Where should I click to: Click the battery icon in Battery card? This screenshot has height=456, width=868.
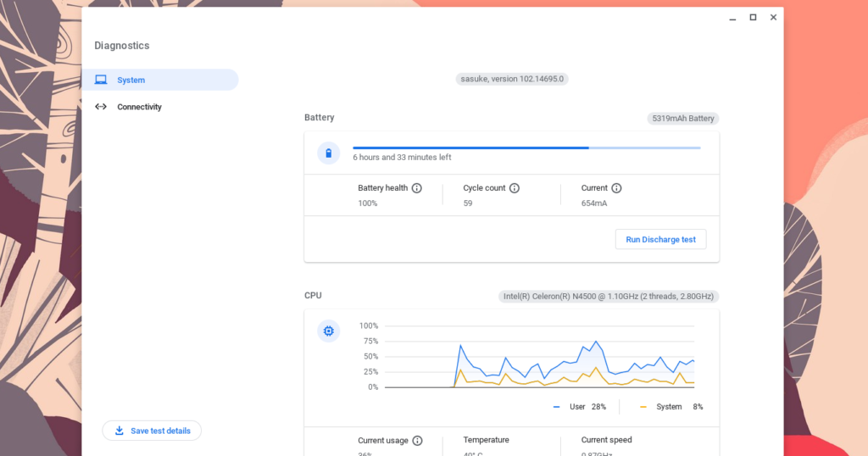[328, 153]
